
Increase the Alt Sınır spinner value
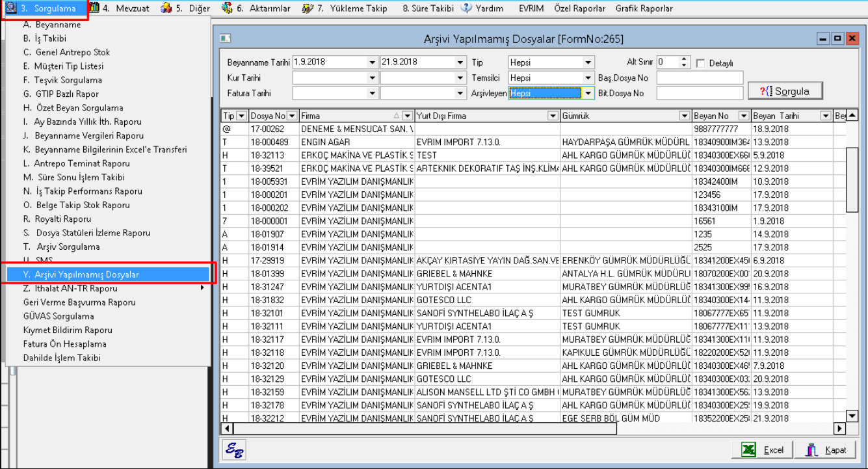click(x=683, y=59)
